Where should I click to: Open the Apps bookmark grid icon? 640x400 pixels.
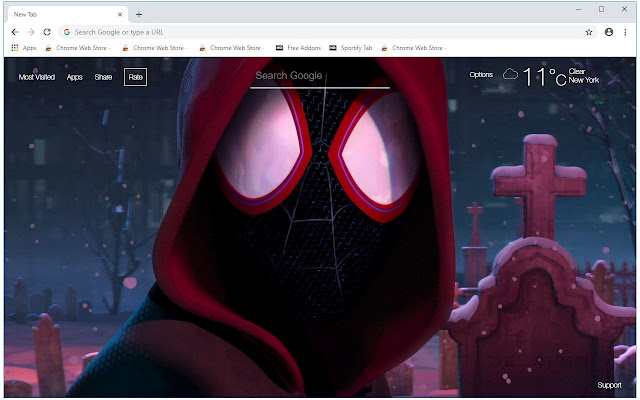pos(15,48)
